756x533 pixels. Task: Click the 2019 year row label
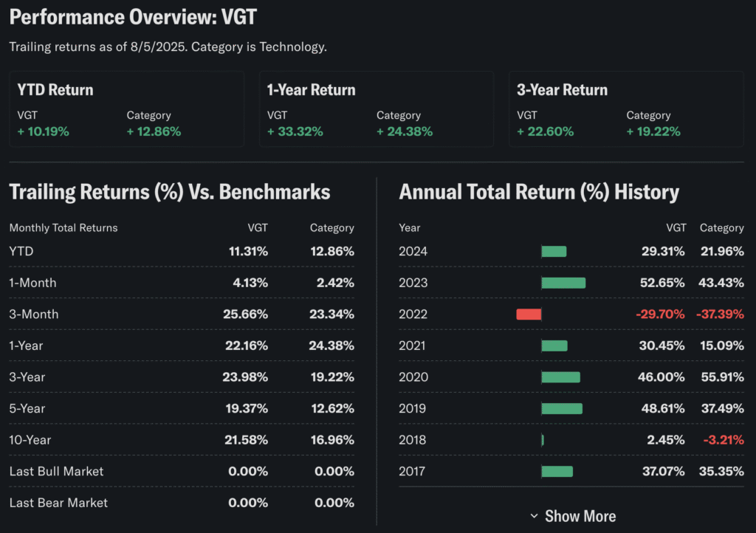(412, 409)
